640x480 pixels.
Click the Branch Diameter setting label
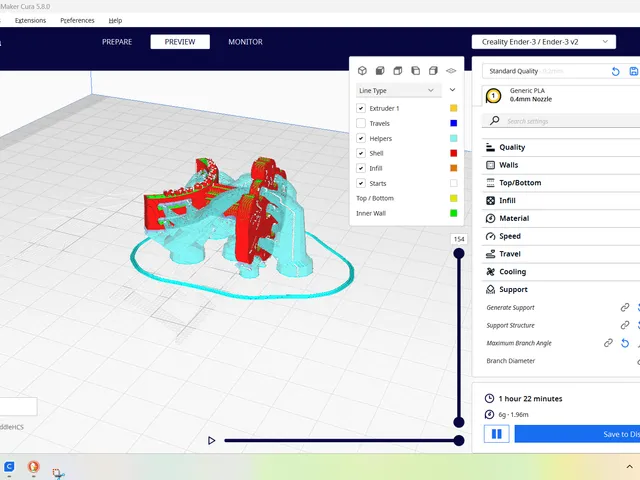[x=511, y=361]
